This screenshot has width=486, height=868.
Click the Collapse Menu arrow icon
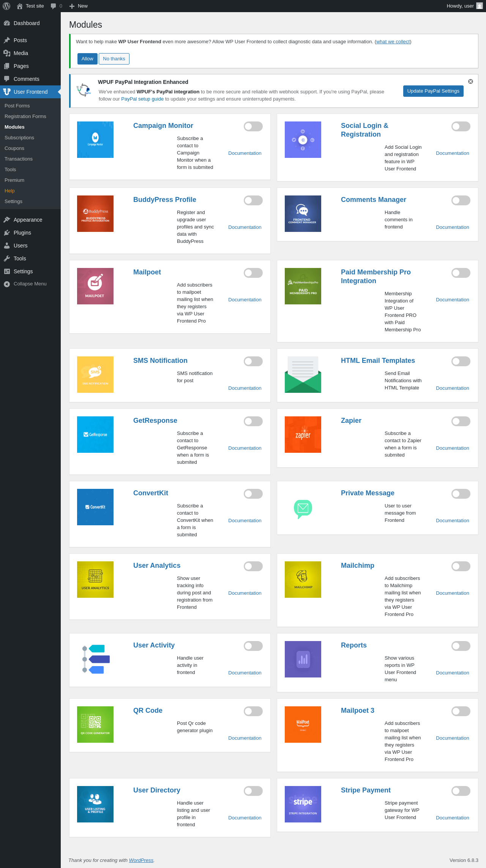7,284
